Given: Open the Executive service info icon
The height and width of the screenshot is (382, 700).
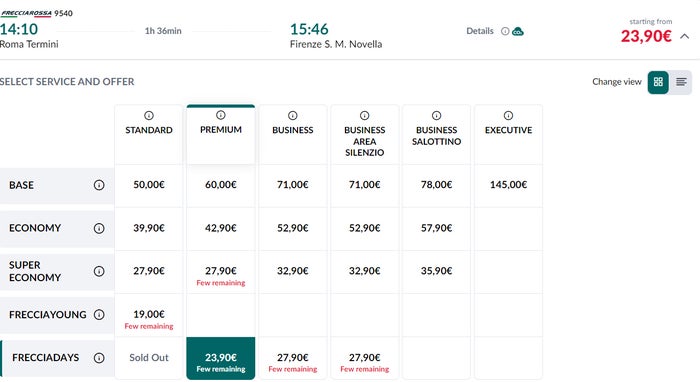Looking at the screenshot, I should pyautogui.click(x=508, y=116).
